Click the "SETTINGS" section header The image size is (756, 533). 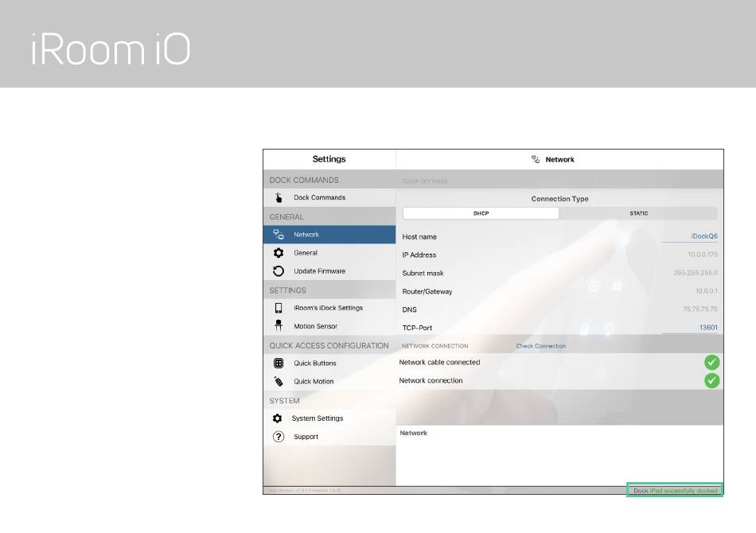(287, 290)
